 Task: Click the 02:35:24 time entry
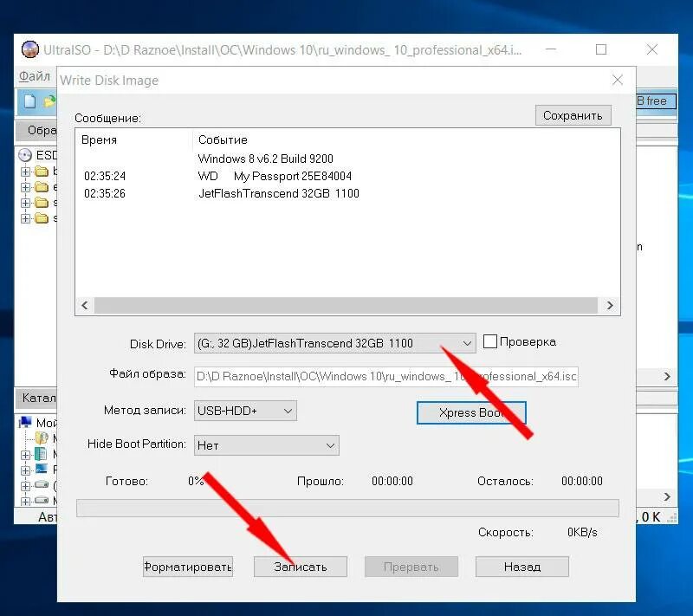(105, 176)
